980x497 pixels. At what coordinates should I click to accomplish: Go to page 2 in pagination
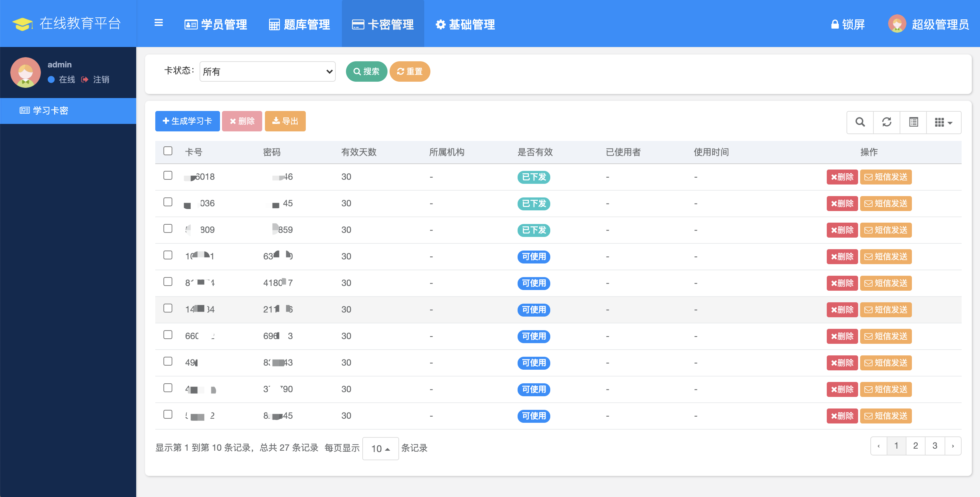pyautogui.click(x=915, y=446)
